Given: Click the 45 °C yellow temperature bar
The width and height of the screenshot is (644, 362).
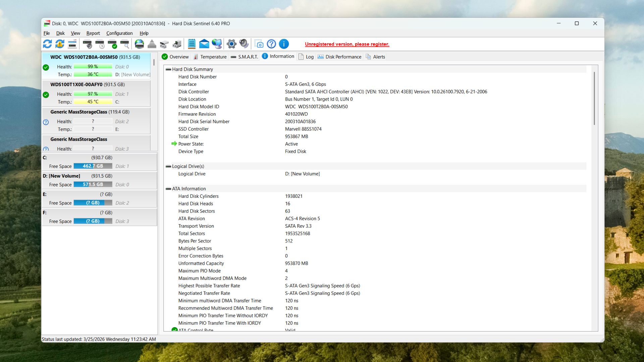Looking at the screenshot, I should pyautogui.click(x=93, y=102).
